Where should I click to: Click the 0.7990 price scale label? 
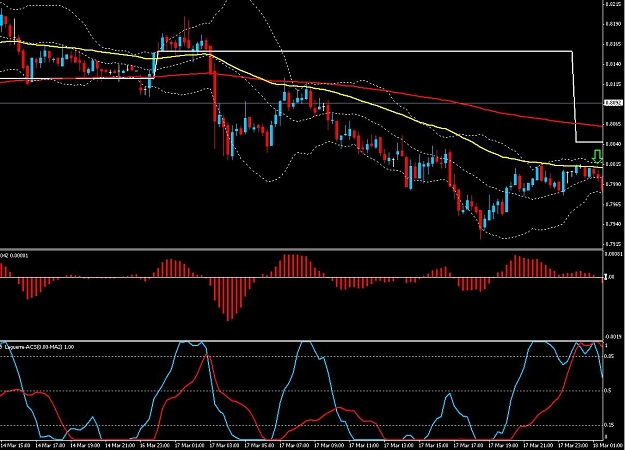pyautogui.click(x=614, y=184)
